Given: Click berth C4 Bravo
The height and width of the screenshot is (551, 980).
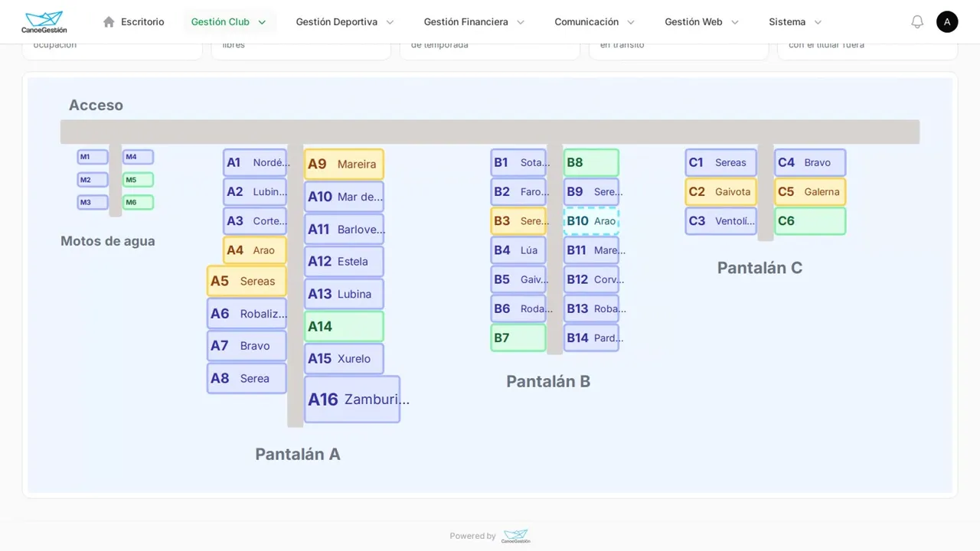Looking at the screenshot, I should point(810,162).
